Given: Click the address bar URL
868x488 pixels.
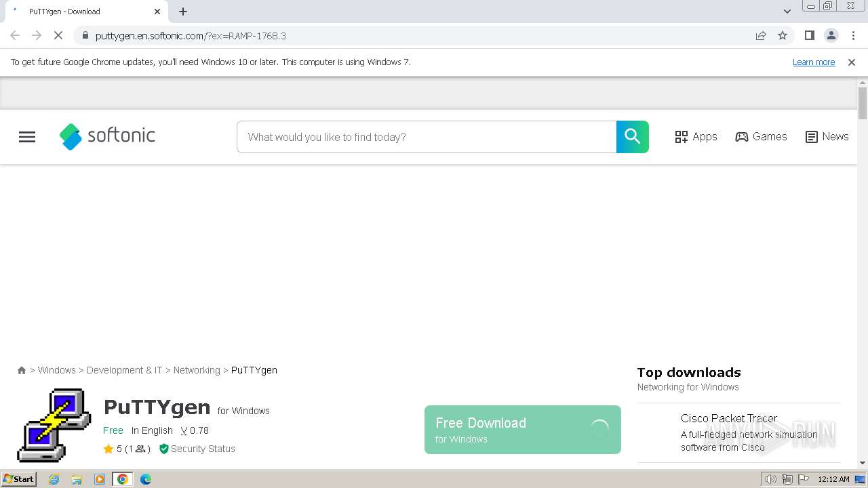Looking at the screenshot, I should click(x=191, y=36).
